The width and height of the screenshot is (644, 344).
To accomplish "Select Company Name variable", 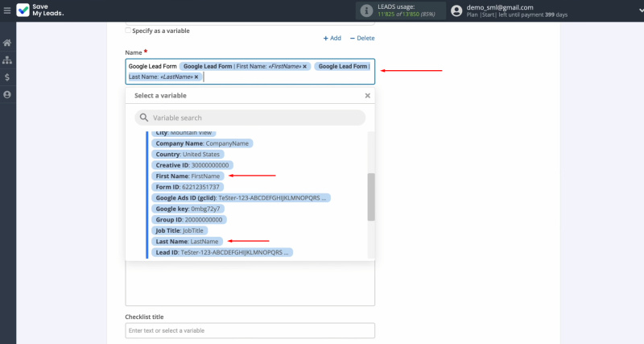I will (x=202, y=143).
